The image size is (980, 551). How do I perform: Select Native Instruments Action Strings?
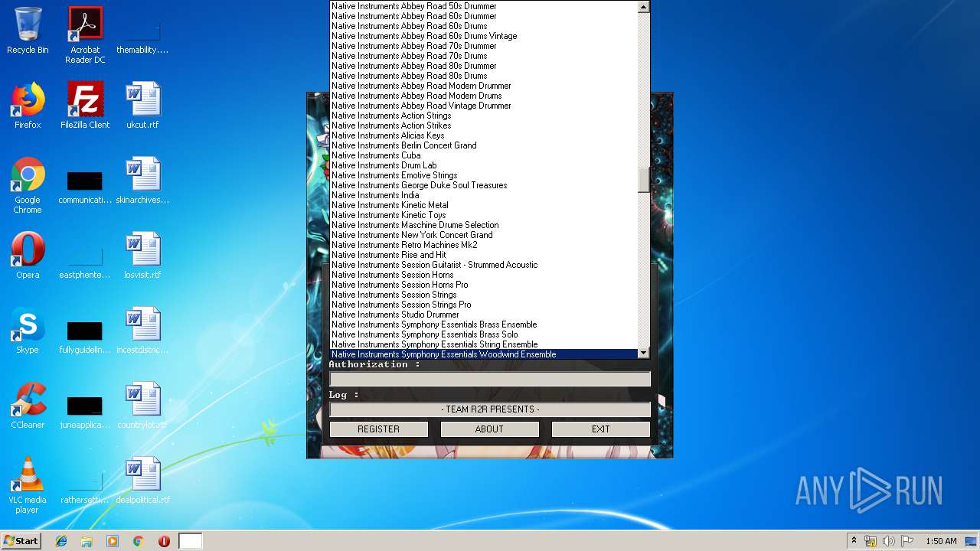[483, 116]
